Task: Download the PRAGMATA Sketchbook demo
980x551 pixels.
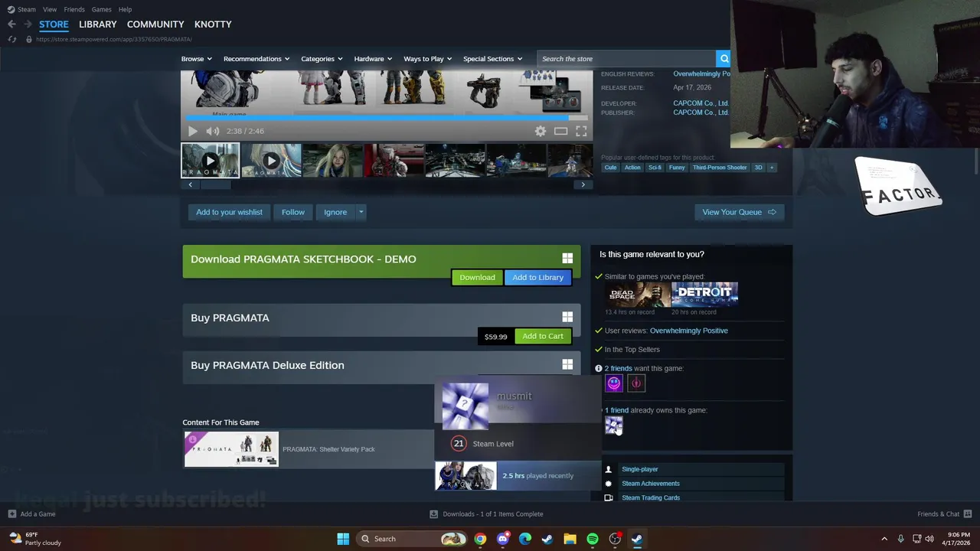Action: coord(477,277)
